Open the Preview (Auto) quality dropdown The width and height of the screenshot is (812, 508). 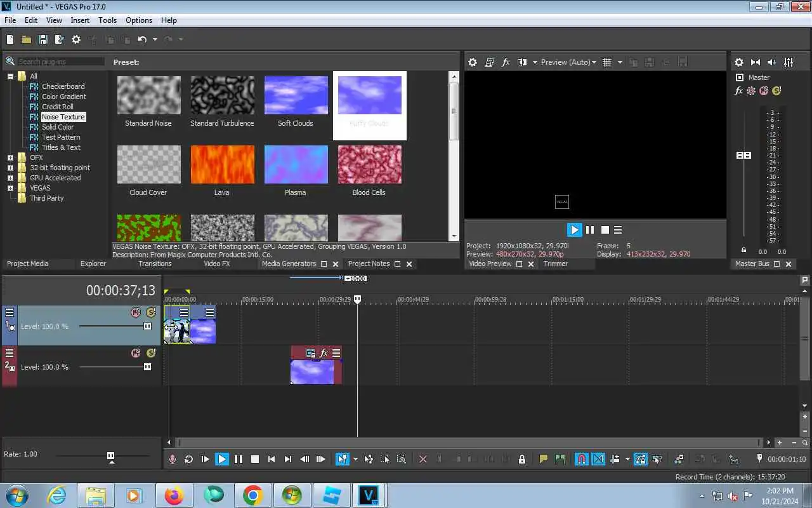(x=568, y=62)
